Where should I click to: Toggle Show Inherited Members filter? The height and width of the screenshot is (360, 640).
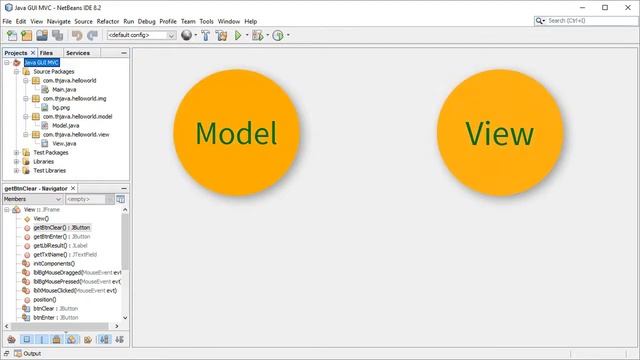[x=11, y=339]
